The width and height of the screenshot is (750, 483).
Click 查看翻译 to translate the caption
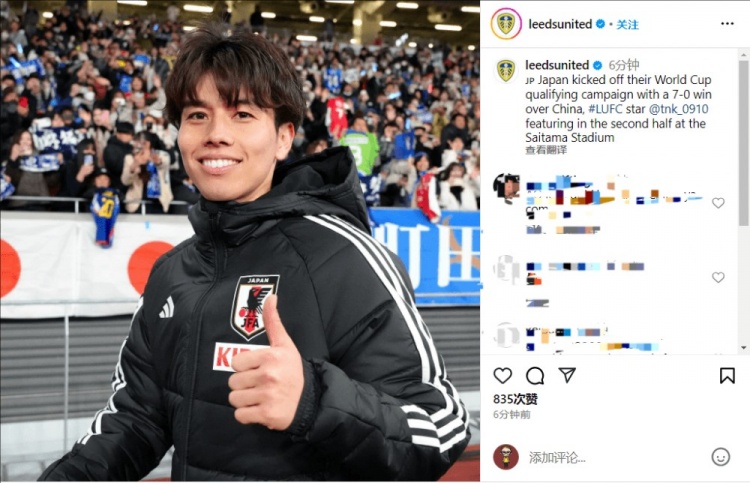point(546,150)
